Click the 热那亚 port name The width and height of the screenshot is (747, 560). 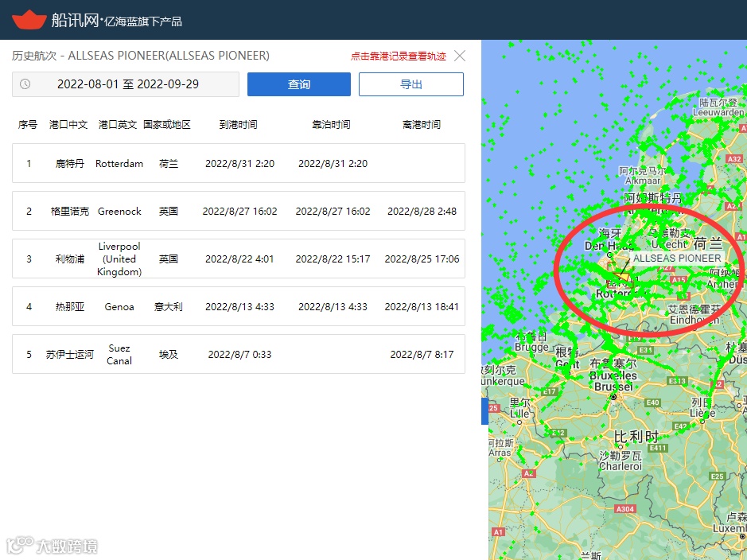click(x=69, y=307)
